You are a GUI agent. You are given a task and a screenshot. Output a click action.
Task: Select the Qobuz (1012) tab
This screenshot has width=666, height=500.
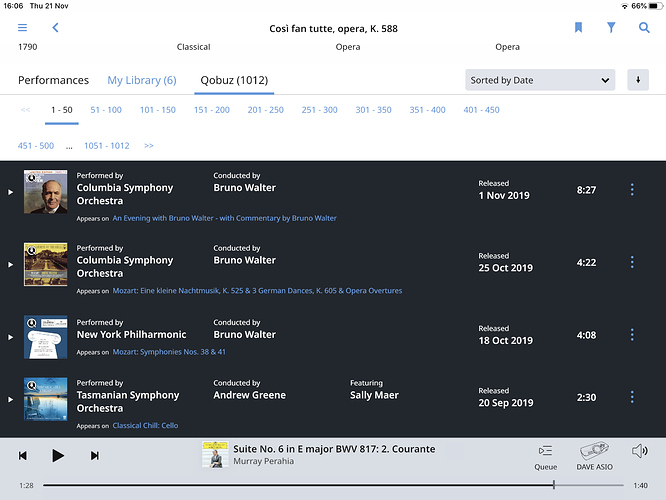click(x=234, y=80)
